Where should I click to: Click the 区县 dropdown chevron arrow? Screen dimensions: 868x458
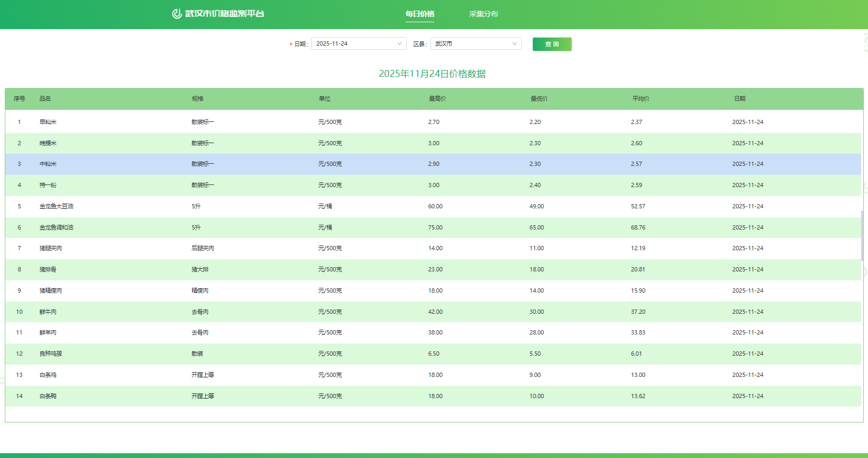point(514,44)
